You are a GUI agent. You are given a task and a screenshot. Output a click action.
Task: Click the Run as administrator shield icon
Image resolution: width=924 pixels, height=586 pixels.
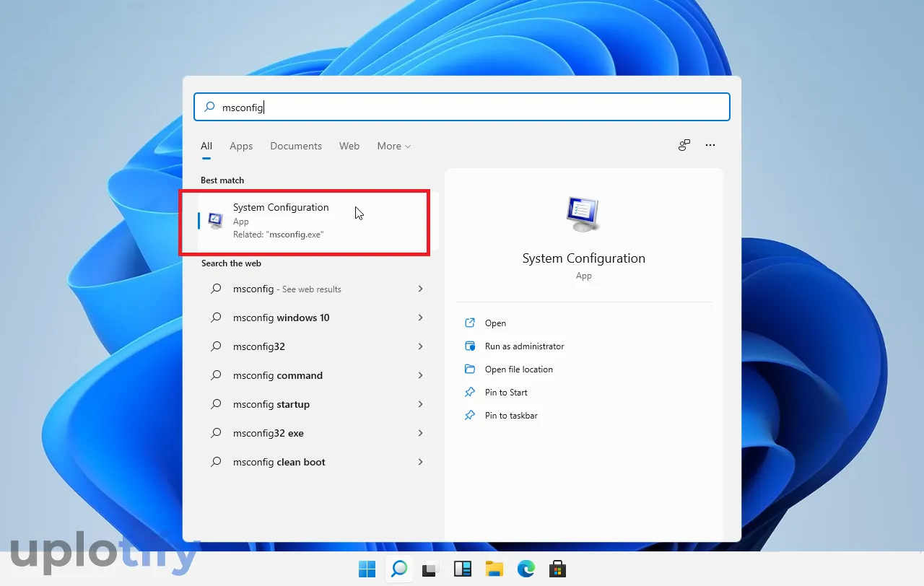pyautogui.click(x=470, y=346)
